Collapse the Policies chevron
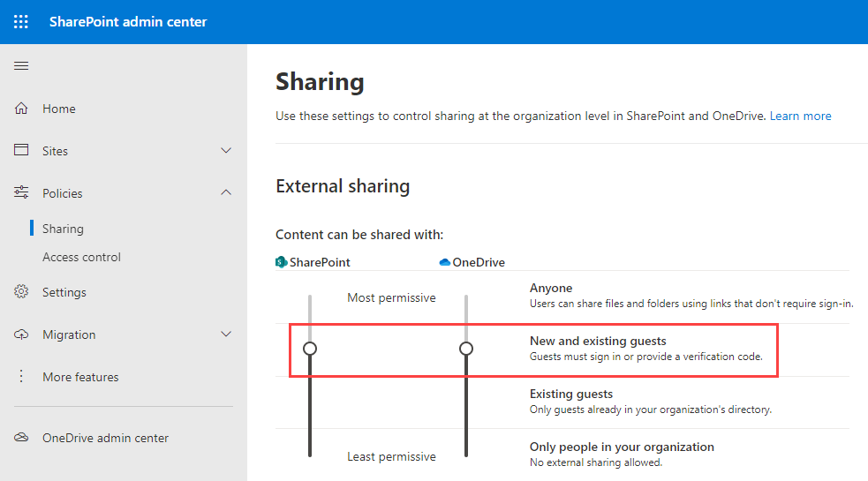Image resolution: width=868 pixels, height=481 pixels. coord(226,192)
